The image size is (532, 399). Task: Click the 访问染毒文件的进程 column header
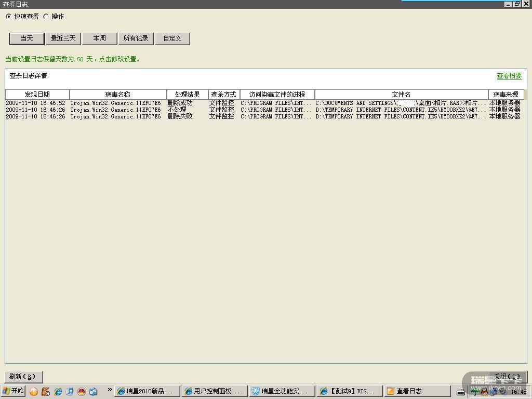(x=277, y=95)
